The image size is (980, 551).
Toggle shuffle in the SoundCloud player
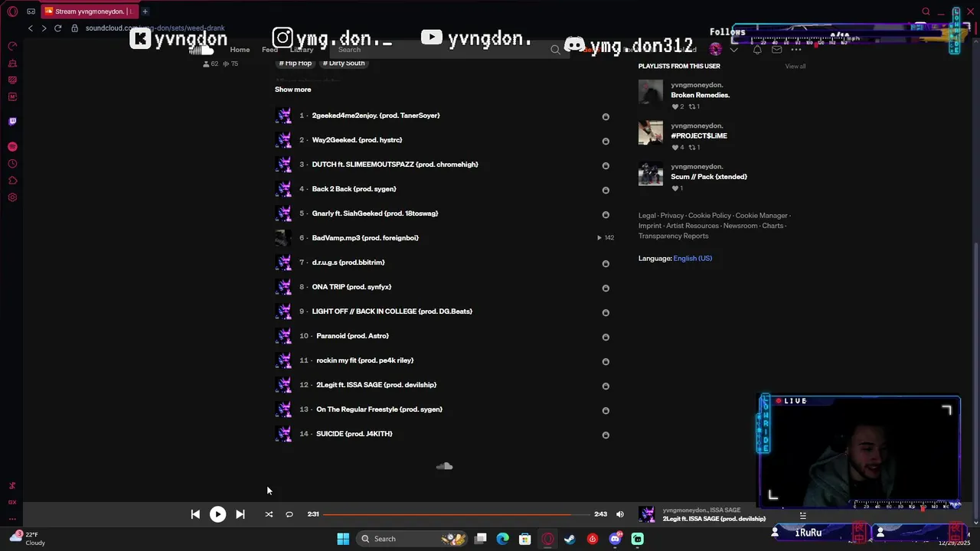pos(269,514)
